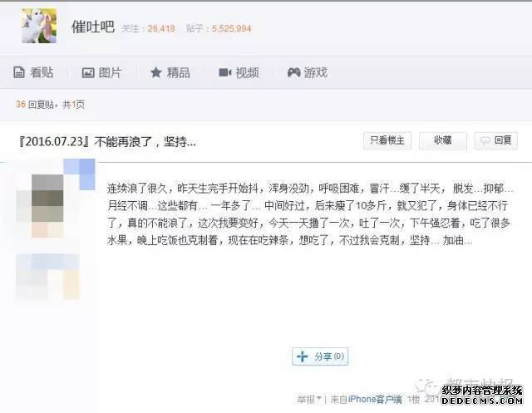Open the 催吐吧 forum title link

pos(92,27)
